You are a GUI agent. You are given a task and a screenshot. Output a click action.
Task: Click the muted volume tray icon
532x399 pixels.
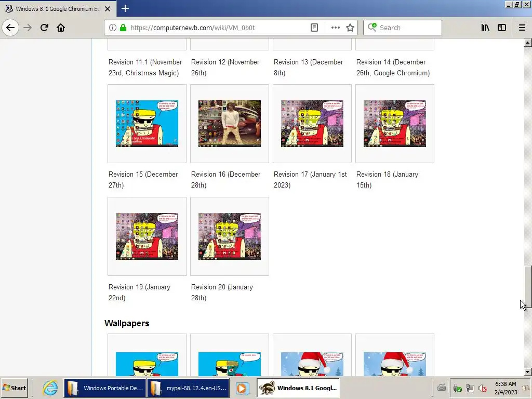coord(483,388)
